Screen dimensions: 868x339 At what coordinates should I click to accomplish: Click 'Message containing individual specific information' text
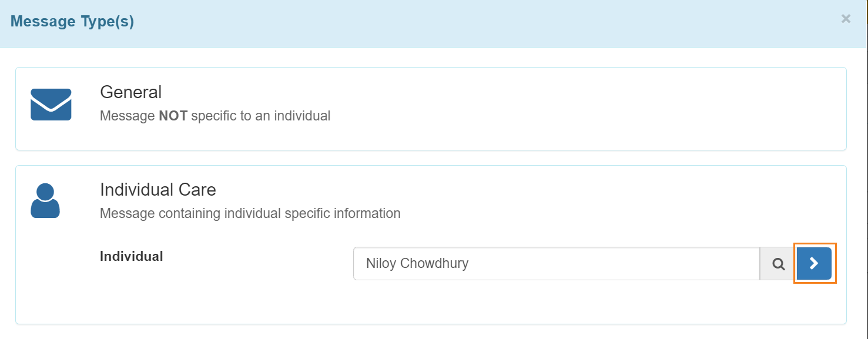[250, 213]
